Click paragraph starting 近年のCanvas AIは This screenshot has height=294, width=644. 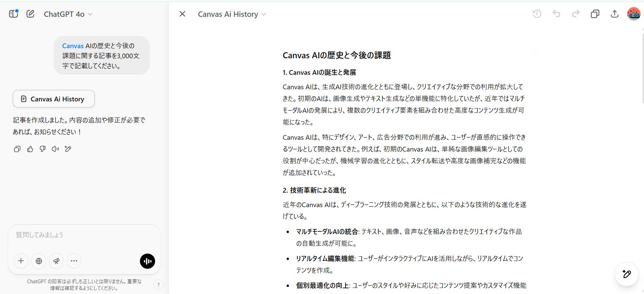click(x=405, y=210)
